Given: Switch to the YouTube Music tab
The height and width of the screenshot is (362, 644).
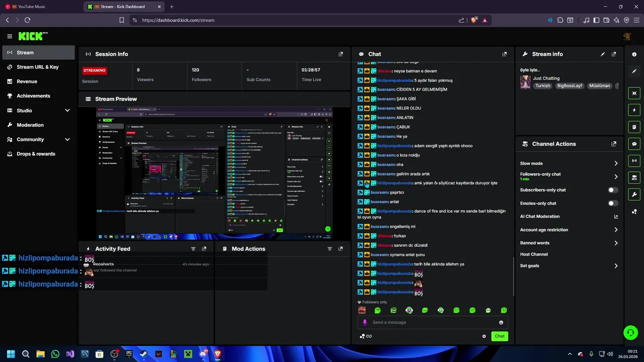Looking at the screenshot, I should coord(40,7).
